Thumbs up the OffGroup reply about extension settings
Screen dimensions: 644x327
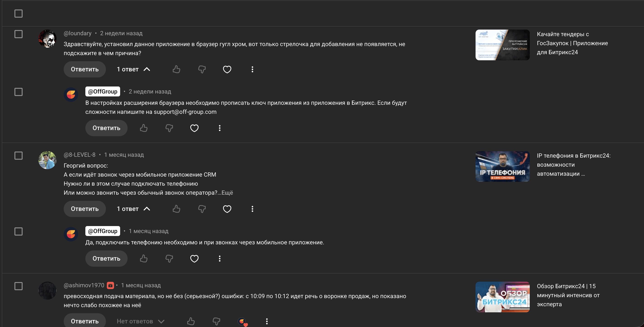pos(144,128)
